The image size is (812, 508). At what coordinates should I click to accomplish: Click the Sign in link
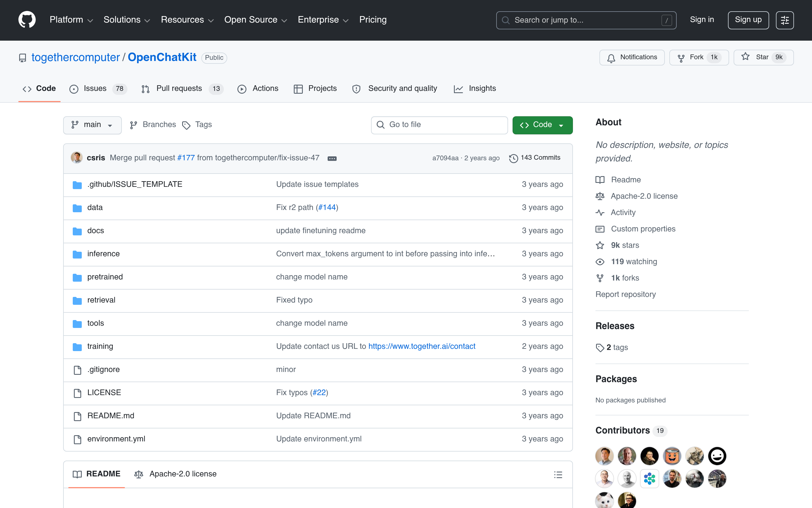point(701,20)
